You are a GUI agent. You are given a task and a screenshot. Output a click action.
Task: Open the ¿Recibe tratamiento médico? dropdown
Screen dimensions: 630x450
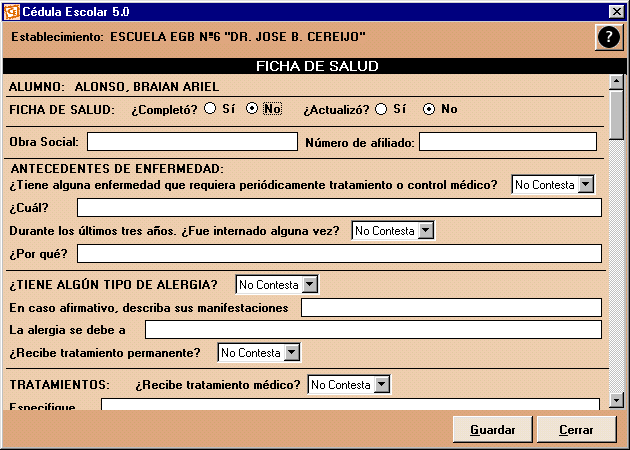pyautogui.click(x=382, y=385)
